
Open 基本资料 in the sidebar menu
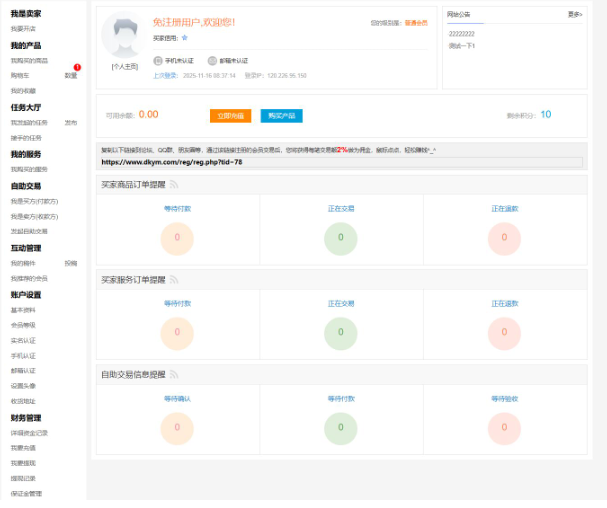click(22, 310)
